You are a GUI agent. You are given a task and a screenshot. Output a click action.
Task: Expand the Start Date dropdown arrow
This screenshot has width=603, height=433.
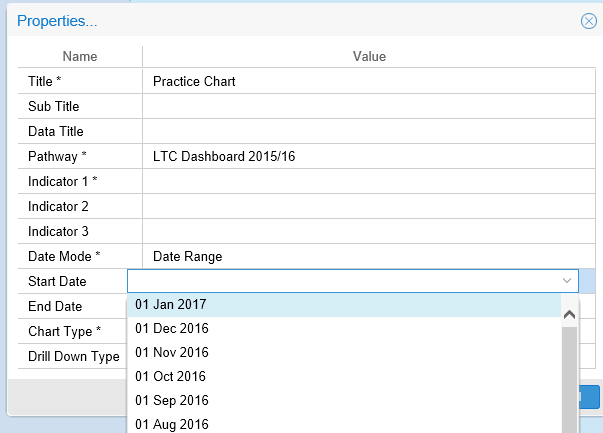tap(567, 282)
